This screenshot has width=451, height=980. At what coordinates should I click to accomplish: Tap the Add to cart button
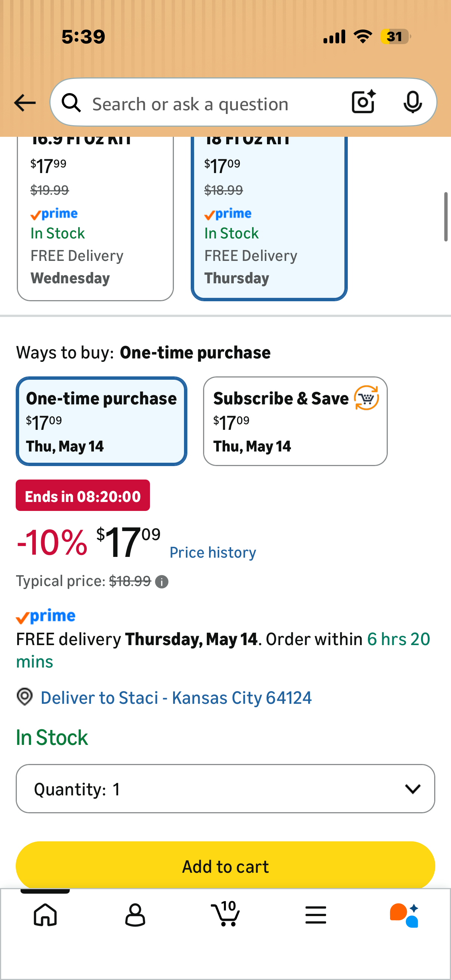[225, 866]
